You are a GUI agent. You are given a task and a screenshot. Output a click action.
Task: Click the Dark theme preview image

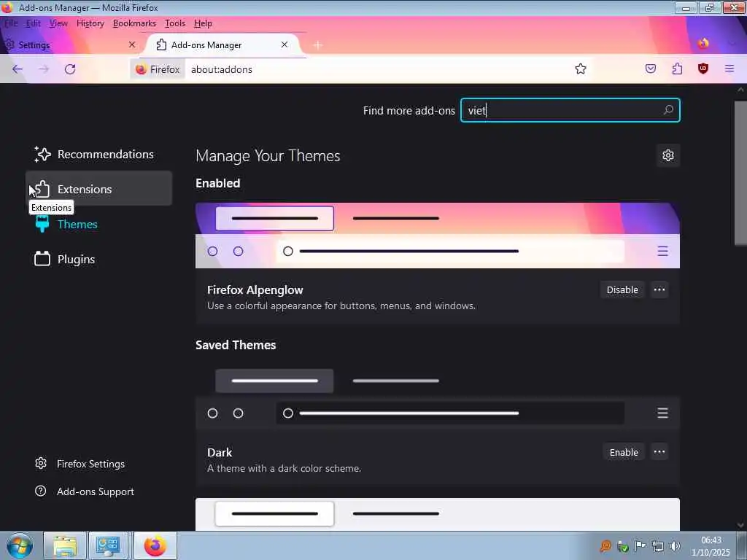(x=438, y=397)
